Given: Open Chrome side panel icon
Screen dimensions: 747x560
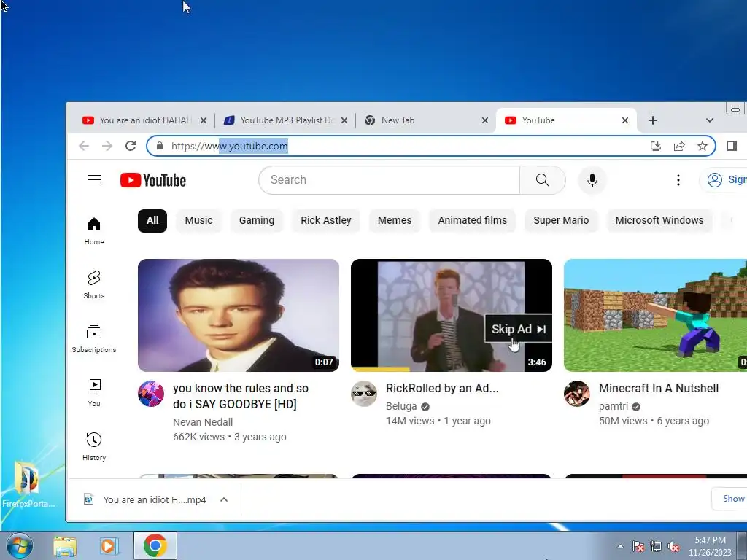Looking at the screenshot, I should coord(732,146).
